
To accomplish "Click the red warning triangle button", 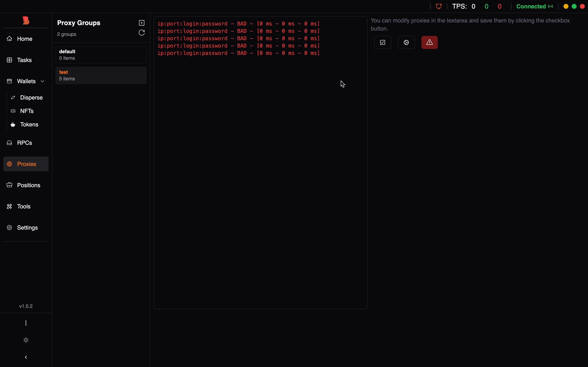I will [430, 43].
